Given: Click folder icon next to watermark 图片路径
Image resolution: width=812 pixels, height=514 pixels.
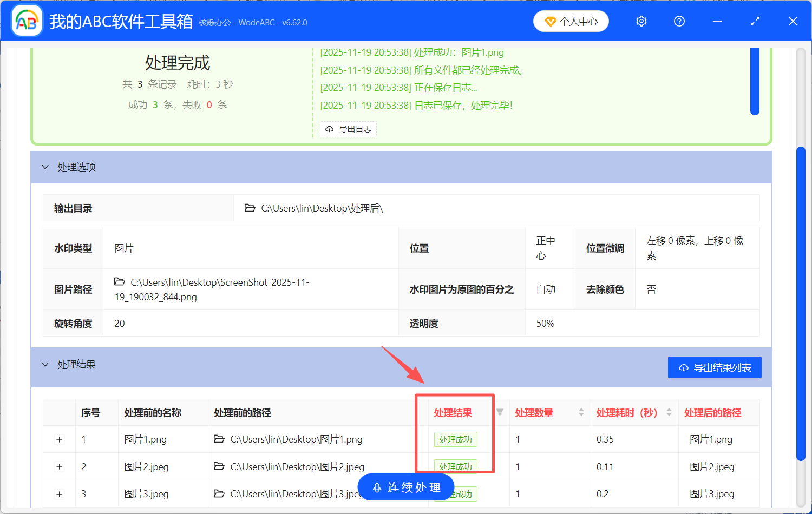Looking at the screenshot, I should tap(120, 282).
